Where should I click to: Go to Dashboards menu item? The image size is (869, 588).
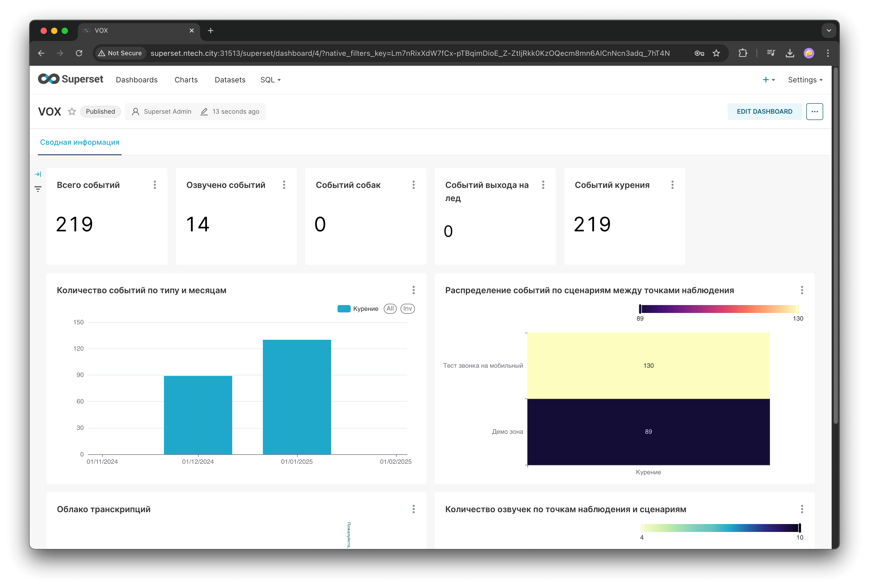(136, 80)
